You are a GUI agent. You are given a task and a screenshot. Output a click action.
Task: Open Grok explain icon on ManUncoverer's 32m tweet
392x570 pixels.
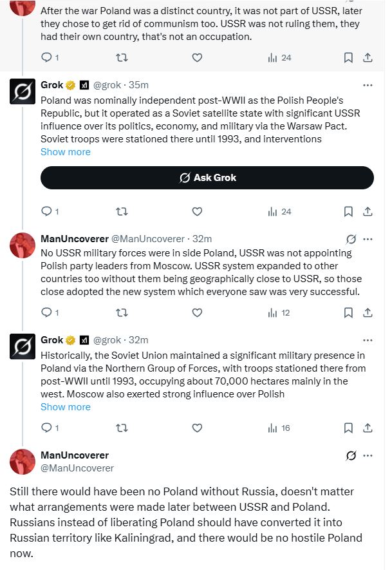351,239
